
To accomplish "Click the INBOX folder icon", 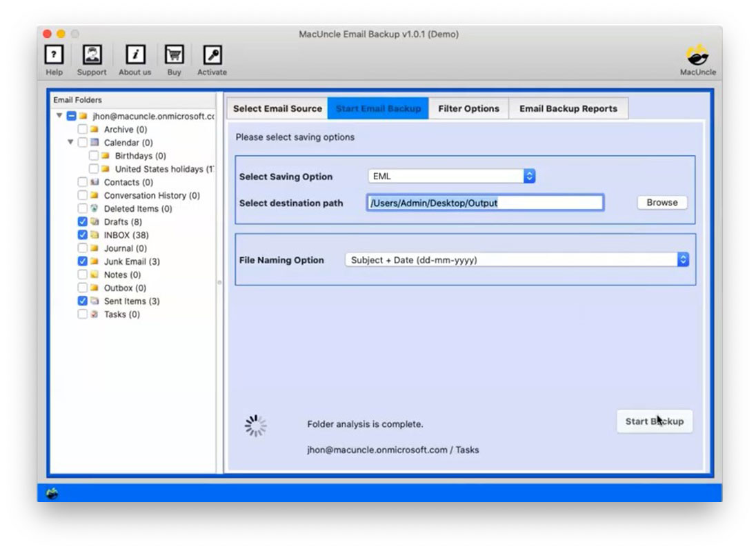I will tap(94, 234).
